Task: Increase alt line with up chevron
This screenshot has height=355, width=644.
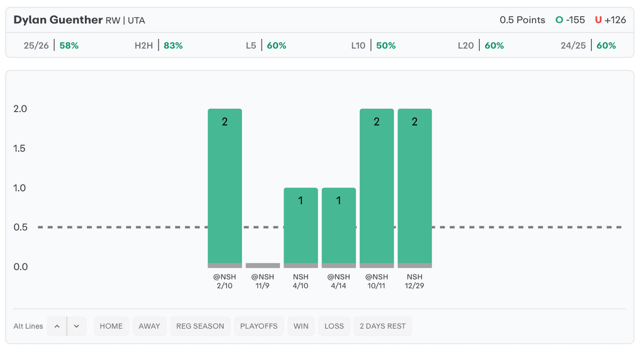Action: pos(57,326)
